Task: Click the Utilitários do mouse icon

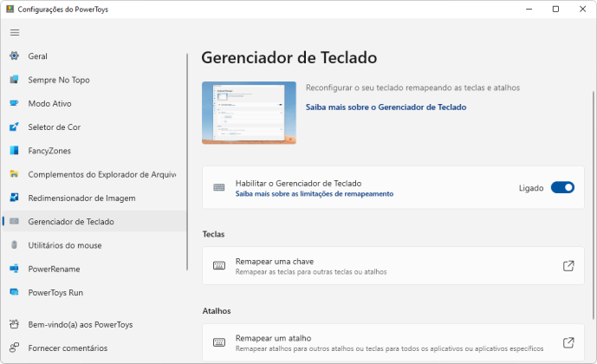Action: click(x=14, y=244)
